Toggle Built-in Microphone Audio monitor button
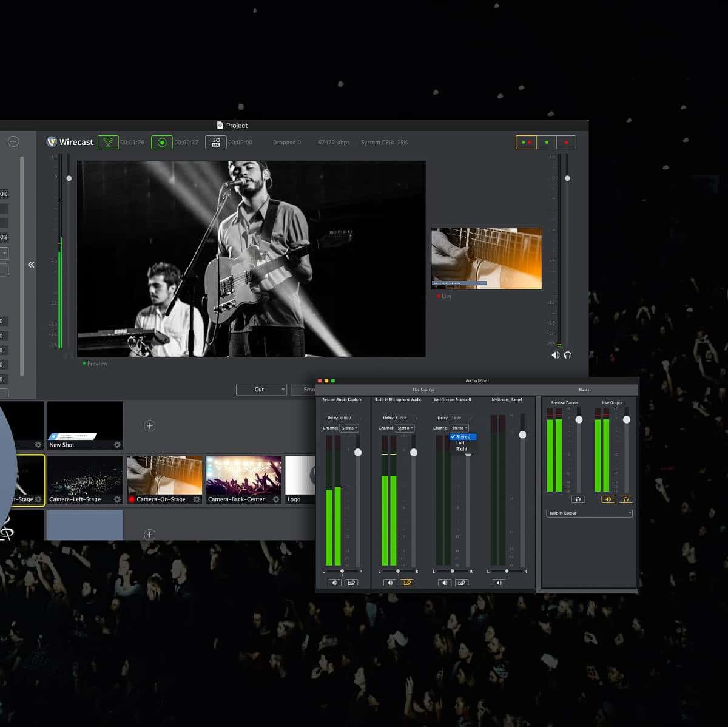The width and height of the screenshot is (728, 727). [x=406, y=583]
